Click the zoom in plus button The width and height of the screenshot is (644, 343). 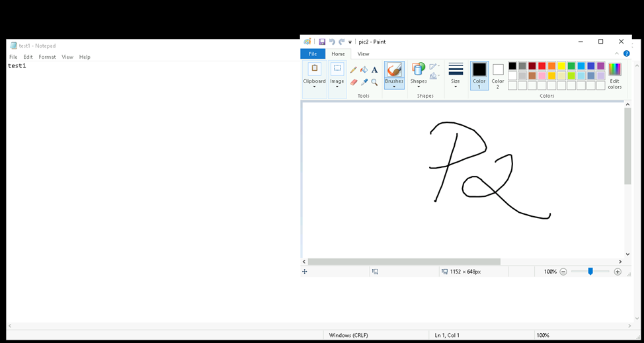pos(618,272)
